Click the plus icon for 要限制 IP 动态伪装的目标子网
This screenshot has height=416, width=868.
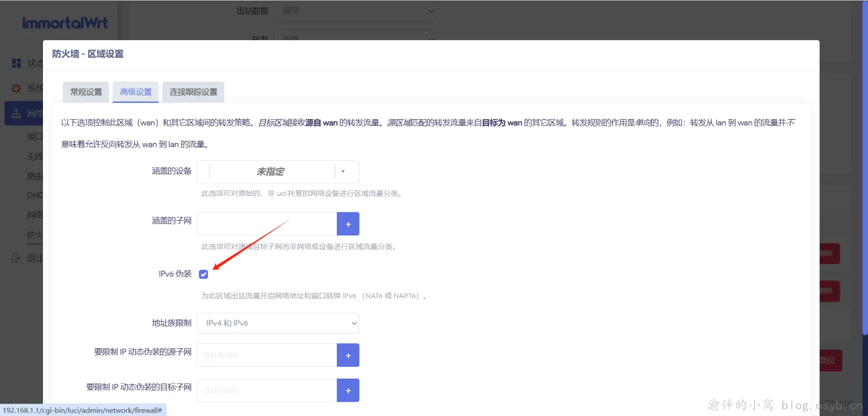coord(348,390)
